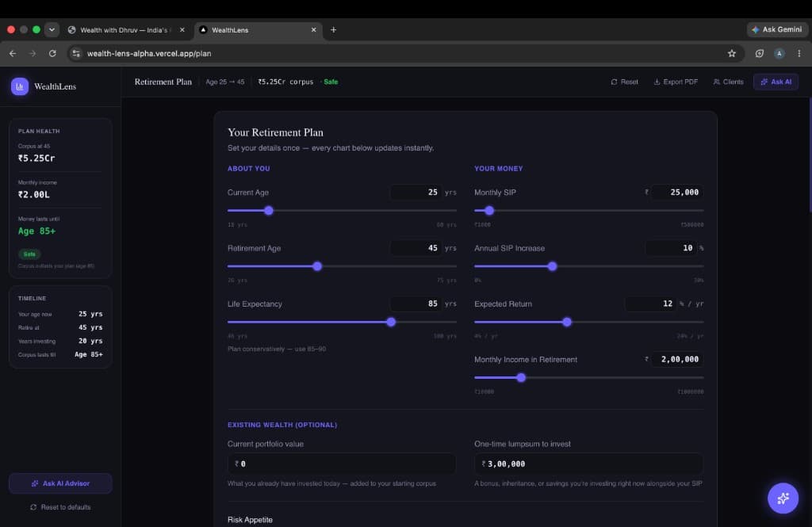
Task: Edit the Expected Return percent field
Action: [651, 304]
